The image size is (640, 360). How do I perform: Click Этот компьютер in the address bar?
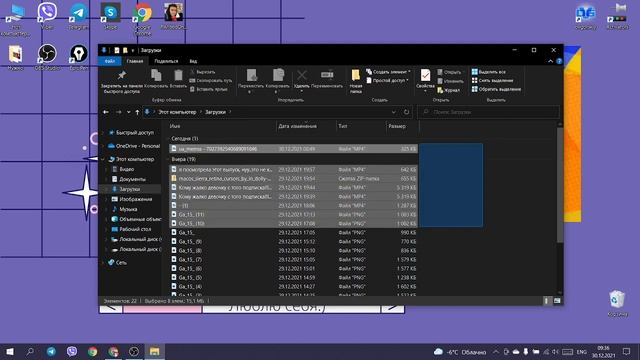(177, 112)
